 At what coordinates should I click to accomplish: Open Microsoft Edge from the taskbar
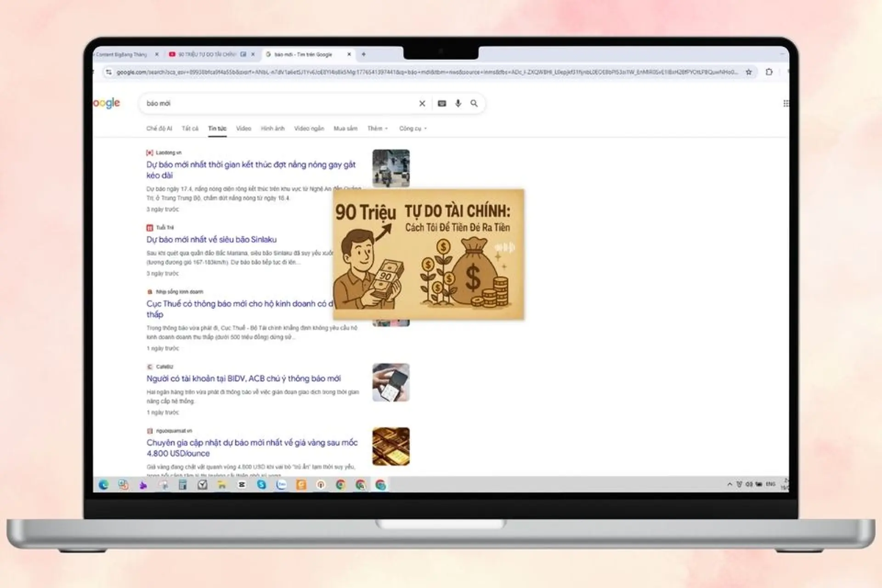(x=103, y=485)
